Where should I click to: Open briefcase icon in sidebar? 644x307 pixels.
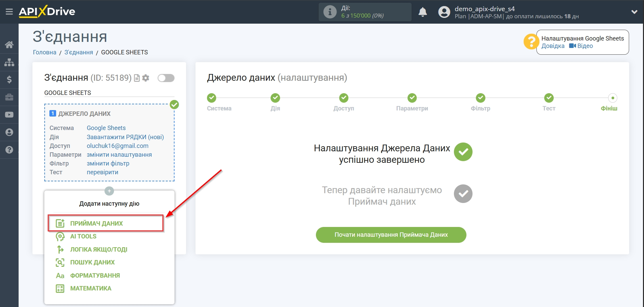[x=9, y=97]
